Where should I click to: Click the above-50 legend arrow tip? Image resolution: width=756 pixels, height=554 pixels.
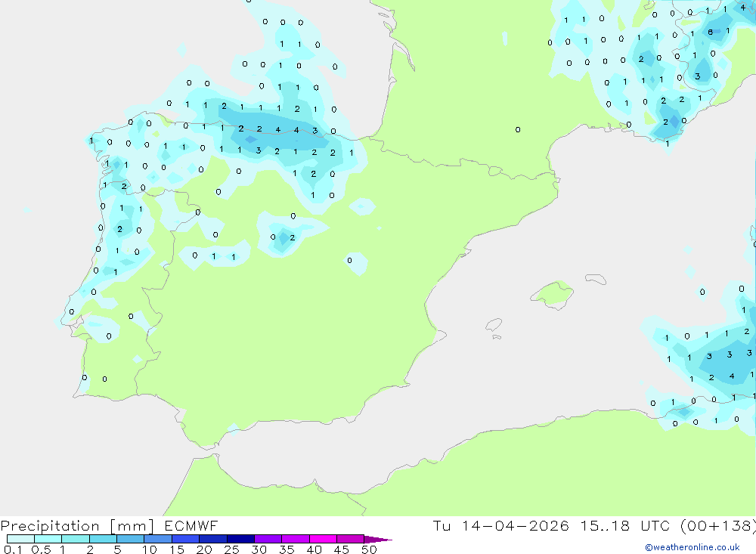[x=378, y=539]
